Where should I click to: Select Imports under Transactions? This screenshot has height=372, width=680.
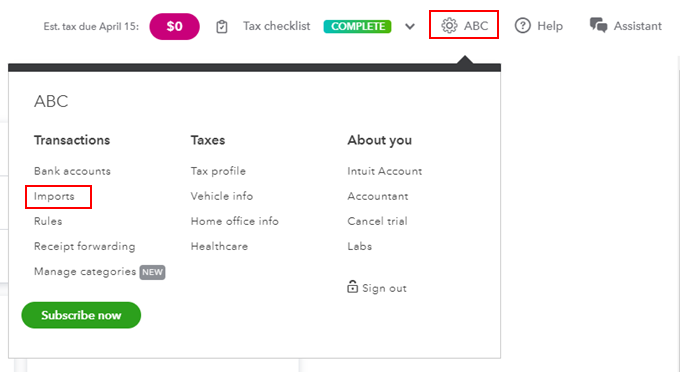pyautogui.click(x=54, y=196)
